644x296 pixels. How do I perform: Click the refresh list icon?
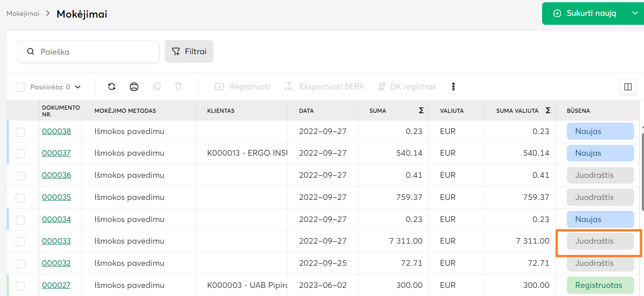(112, 87)
